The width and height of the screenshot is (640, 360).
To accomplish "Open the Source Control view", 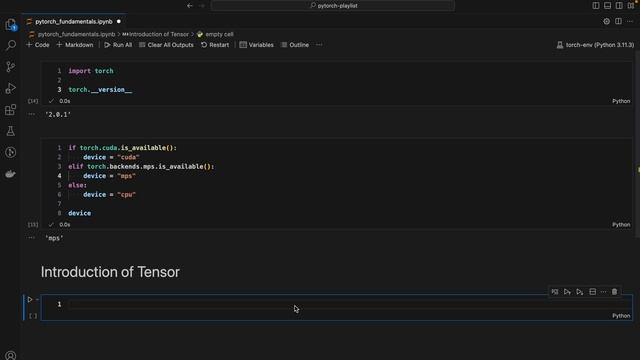I will coord(11,67).
